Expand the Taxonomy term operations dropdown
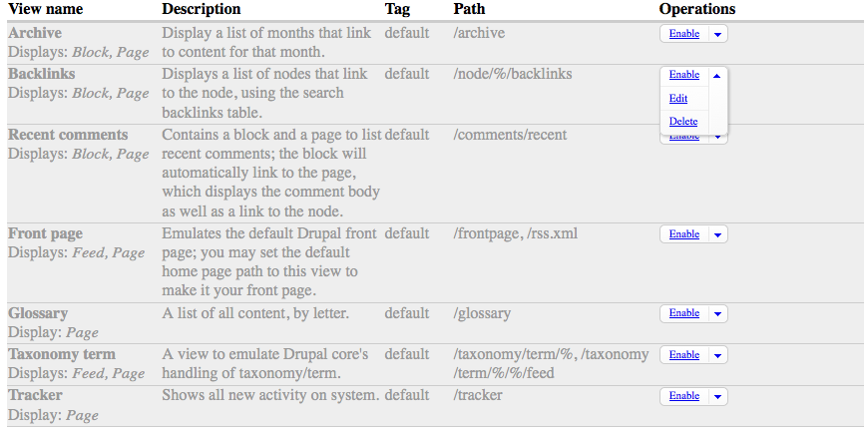868x427 pixels. 717,355
